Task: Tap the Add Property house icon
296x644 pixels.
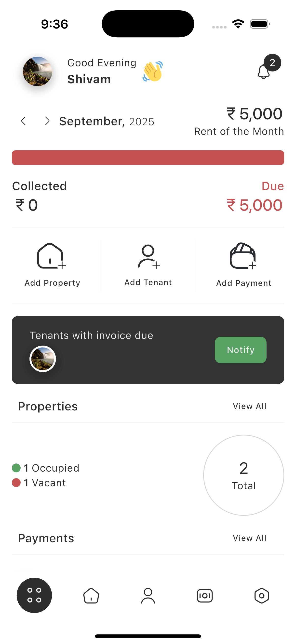Action: pos(51,256)
